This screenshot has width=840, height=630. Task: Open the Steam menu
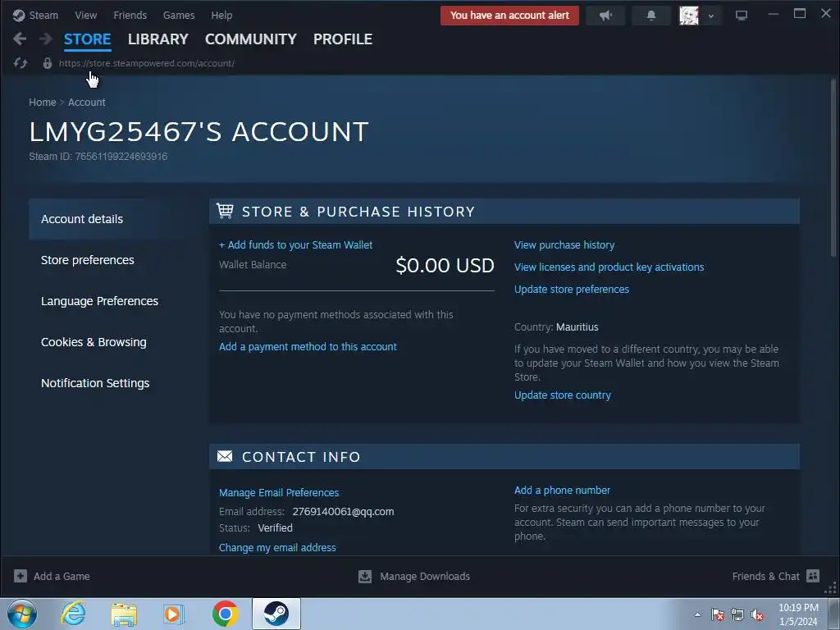click(x=43, y=15)
